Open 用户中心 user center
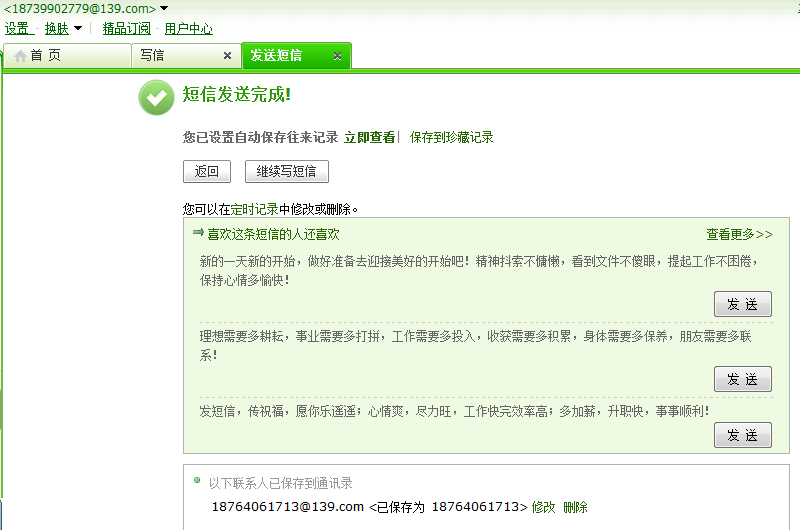This screenshot has height=530, width=800. pyautogui.click(x=188, y=29)
